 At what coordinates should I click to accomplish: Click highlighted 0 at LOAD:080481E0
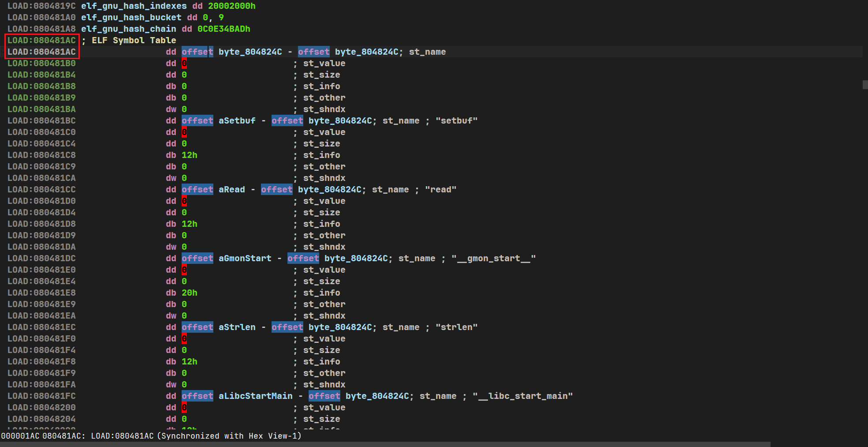click(x=184, y=270)
